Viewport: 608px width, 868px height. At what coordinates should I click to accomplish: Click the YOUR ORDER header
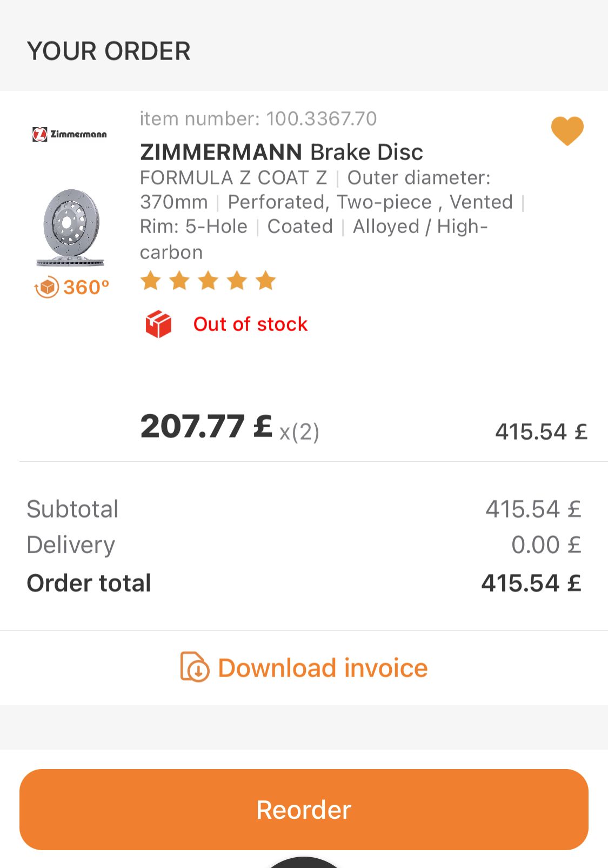[109, 51]
